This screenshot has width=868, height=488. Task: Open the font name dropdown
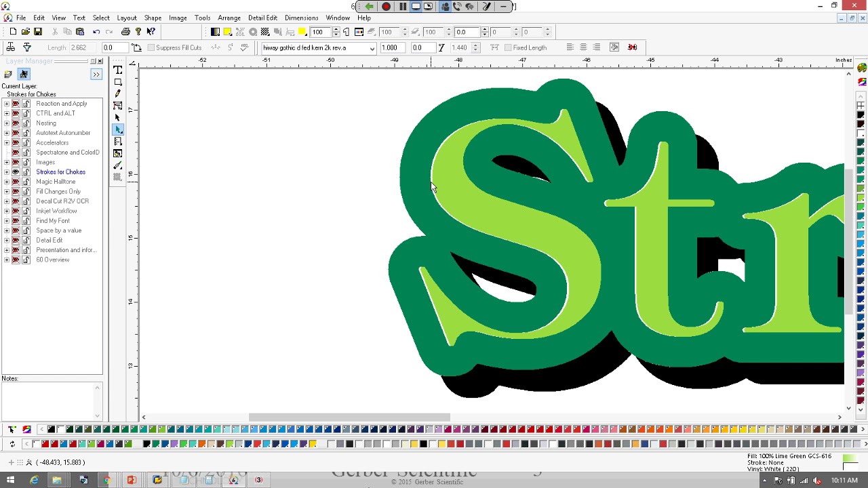(x=372, y=48)
